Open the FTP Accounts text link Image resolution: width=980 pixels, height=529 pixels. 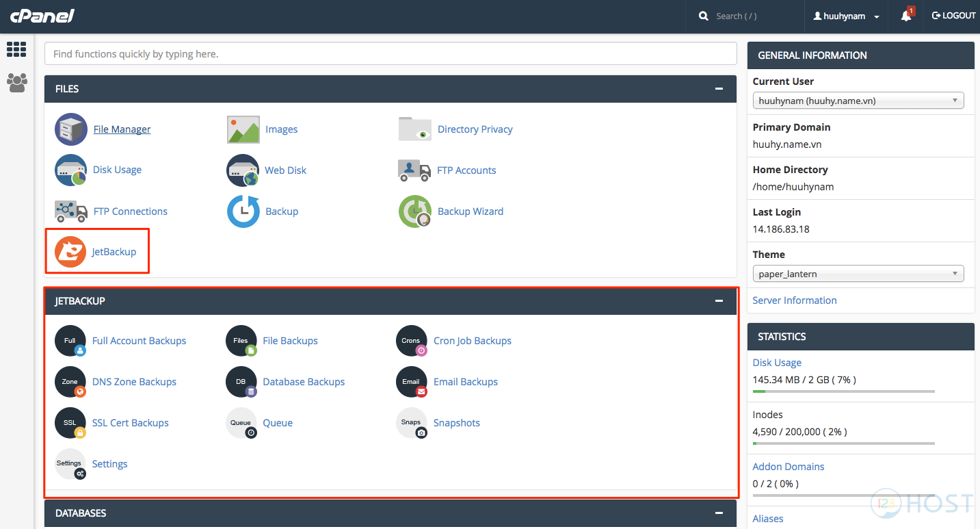466,170
